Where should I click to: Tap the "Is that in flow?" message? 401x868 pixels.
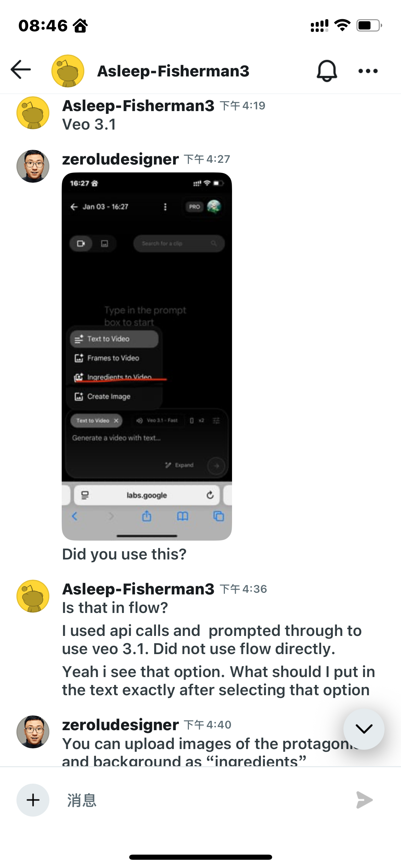115,607
